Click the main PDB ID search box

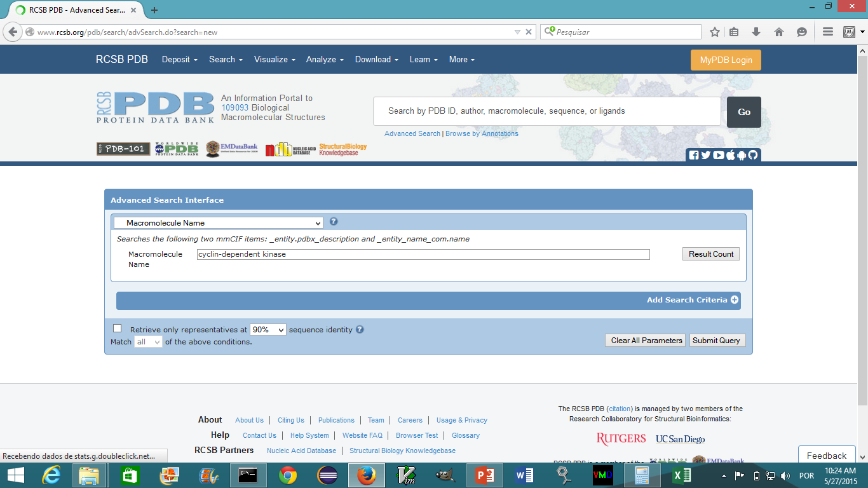[547, 111]
